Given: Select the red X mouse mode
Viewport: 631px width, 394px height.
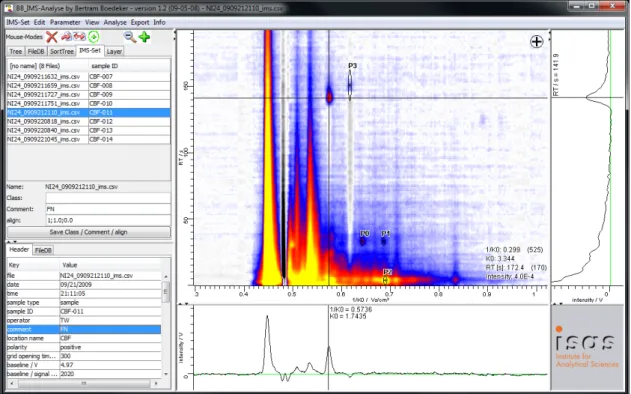Looking at the screenshot, I should coord(52,37).
